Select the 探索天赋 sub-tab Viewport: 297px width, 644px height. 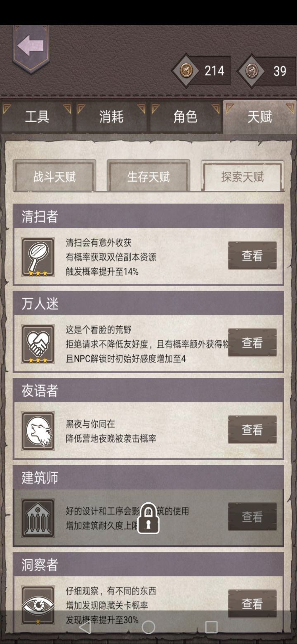click(243, 177)
